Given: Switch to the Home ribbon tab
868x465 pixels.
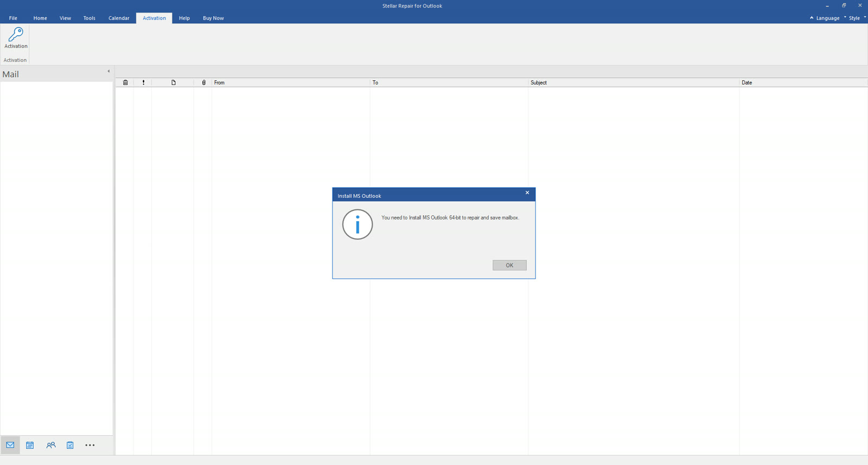Looking at the screenshot, I should 40,18.
